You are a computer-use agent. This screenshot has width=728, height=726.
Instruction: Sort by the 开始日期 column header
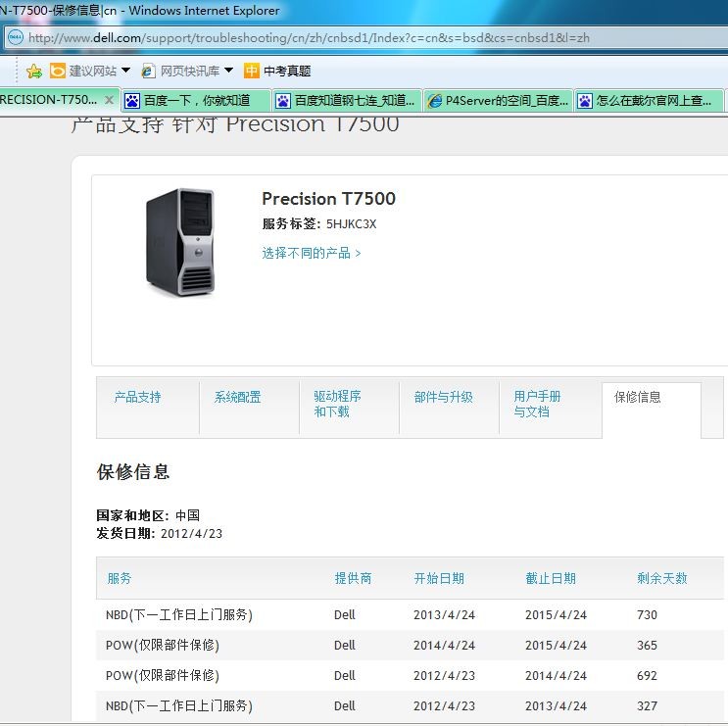point(439,578)
